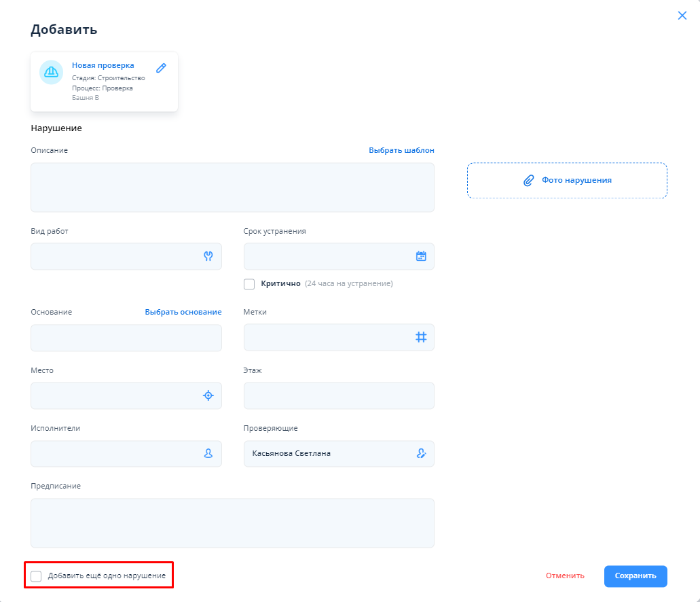Click the Выбрать основание link

[x=183, y=312]
